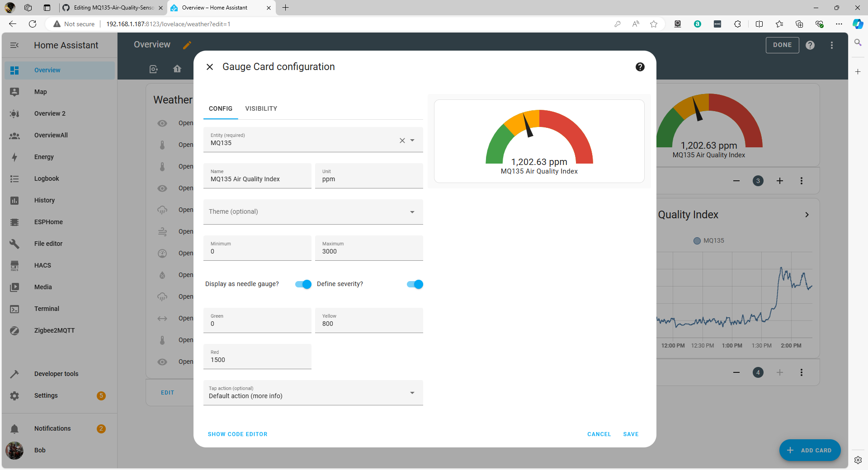
Task: Clear the MQ135 entity selection
Action: 402,141
